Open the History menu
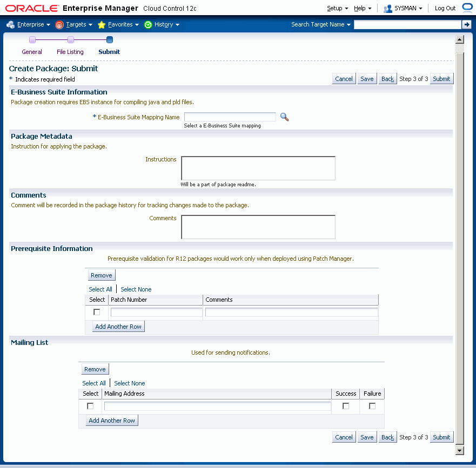Image resolution: width=476 pixels, height=468 pixels. (x=166, y=25)
